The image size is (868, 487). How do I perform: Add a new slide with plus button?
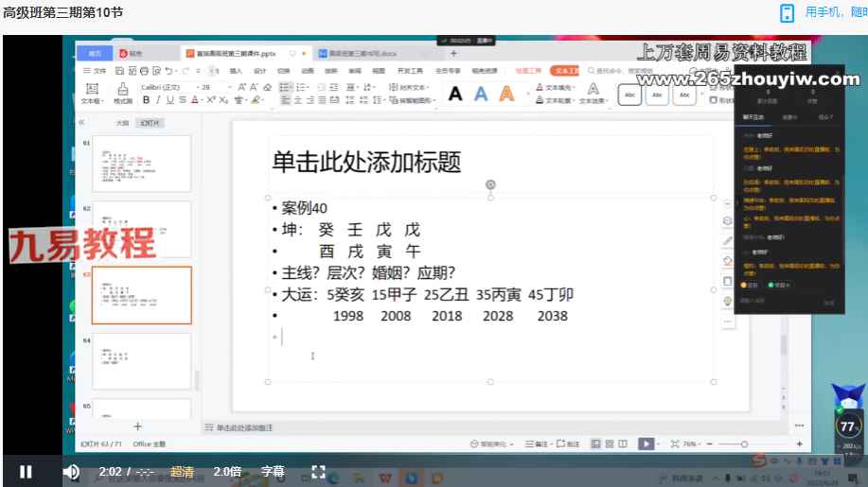point(138,426)
